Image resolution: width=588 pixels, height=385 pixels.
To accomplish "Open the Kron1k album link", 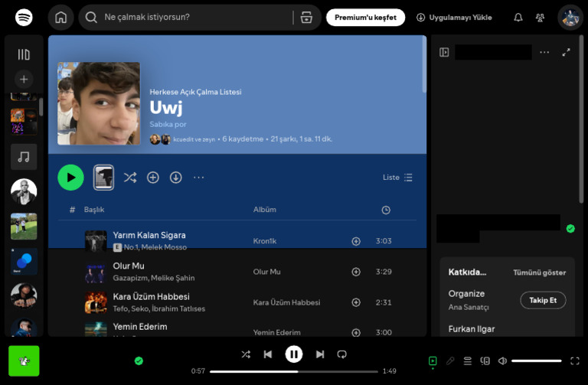I will coord(265,241).
